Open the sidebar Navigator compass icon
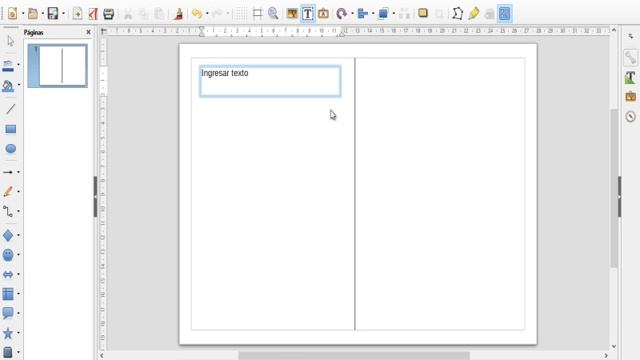This screenshot has width=640, height=360. click(631, 117)
